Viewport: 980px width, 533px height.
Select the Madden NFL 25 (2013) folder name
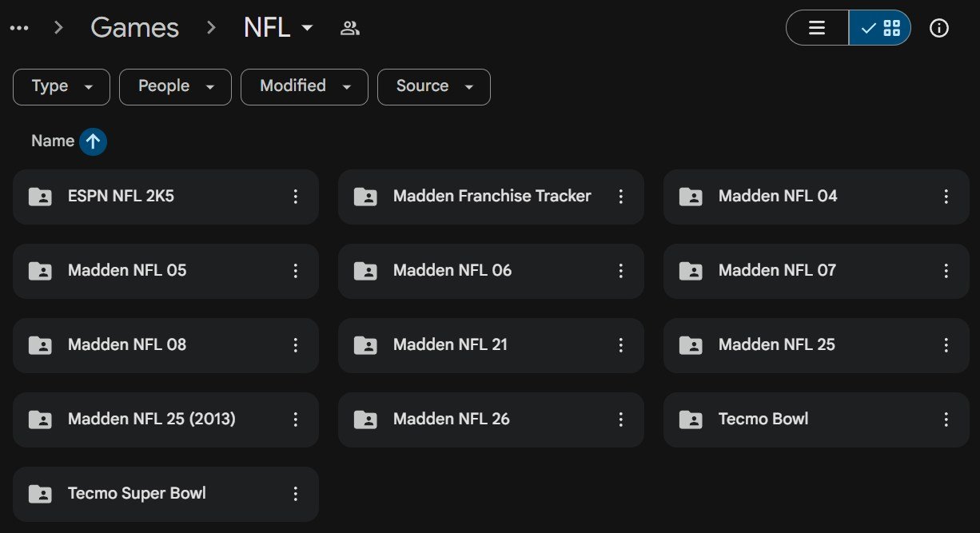coord(152,420)
